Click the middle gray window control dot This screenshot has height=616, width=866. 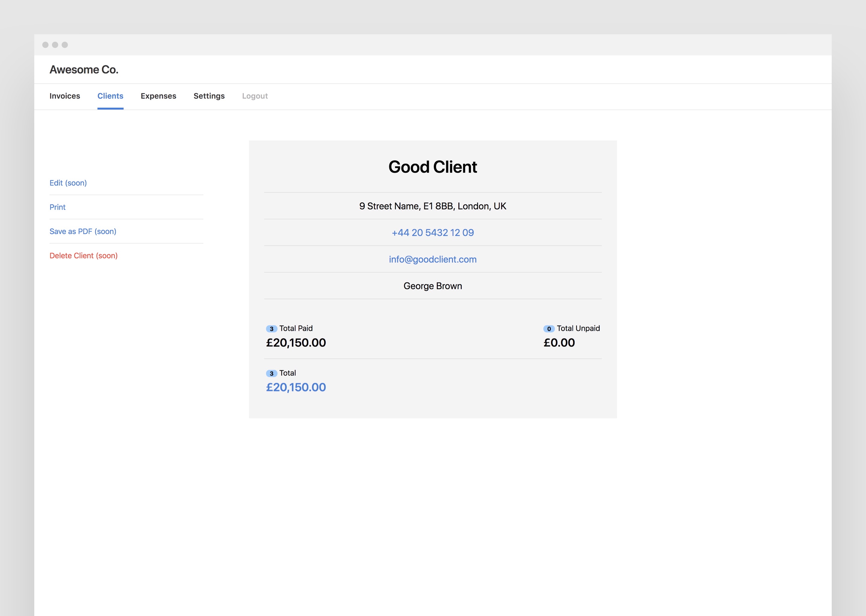pos(55,45)
